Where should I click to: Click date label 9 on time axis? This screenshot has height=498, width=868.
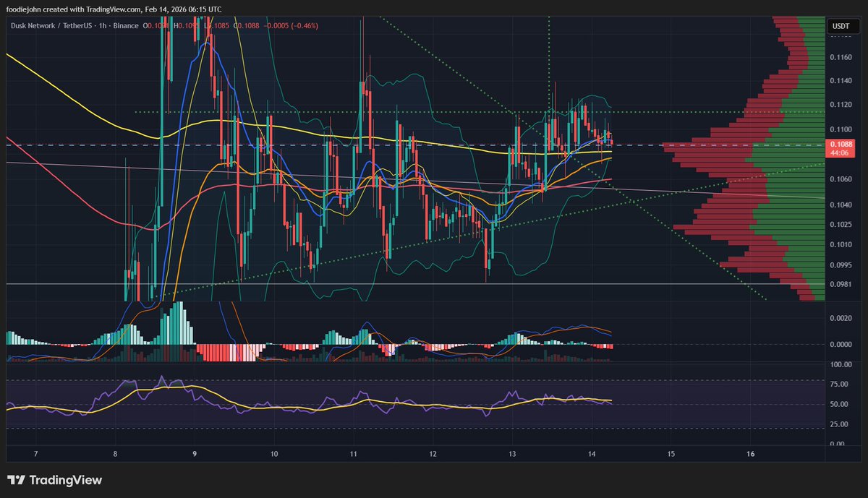pos(195,454)
